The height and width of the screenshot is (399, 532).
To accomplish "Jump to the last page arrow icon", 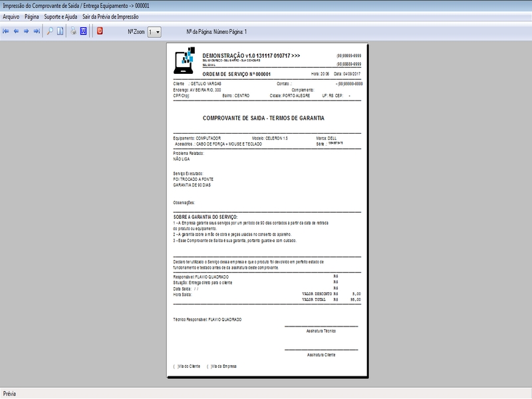I will tap(37, 31).
